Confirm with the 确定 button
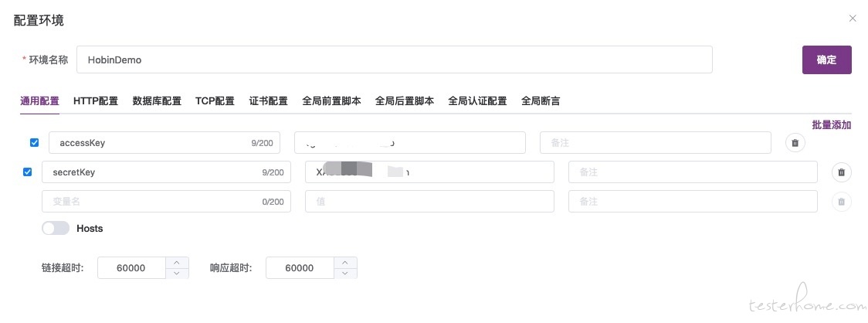Viewport: 868px width, 323px height. [x=827, y=59]
